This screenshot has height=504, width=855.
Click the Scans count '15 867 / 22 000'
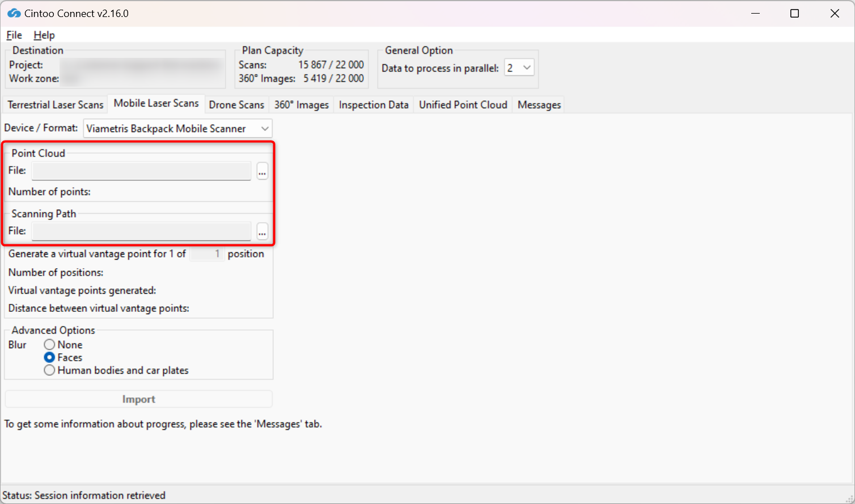point(331,65)
